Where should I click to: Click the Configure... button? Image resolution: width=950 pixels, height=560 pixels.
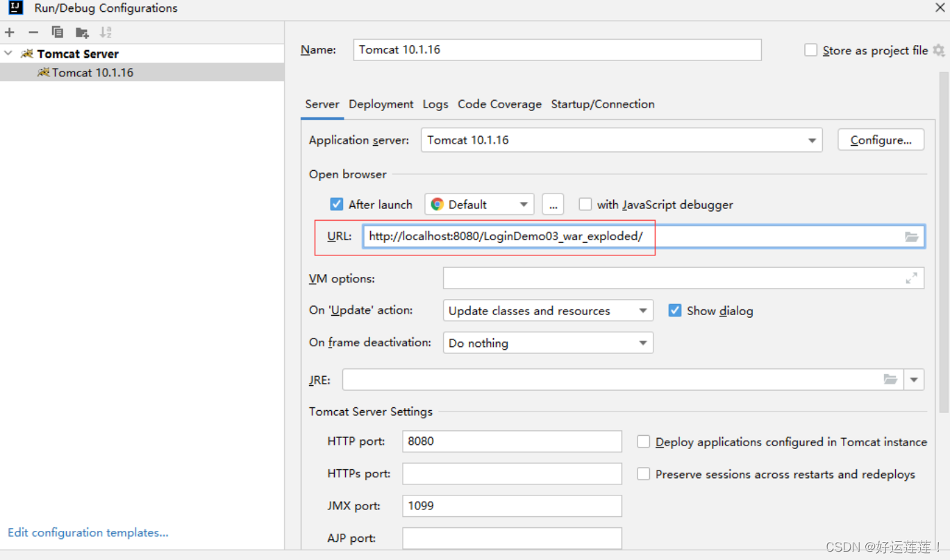[x=881, y=140]
